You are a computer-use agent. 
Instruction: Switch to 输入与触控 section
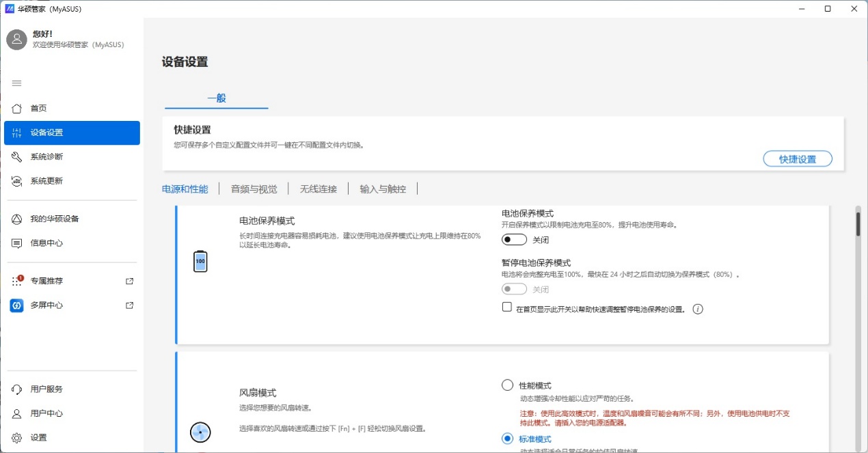pos(383,189)
